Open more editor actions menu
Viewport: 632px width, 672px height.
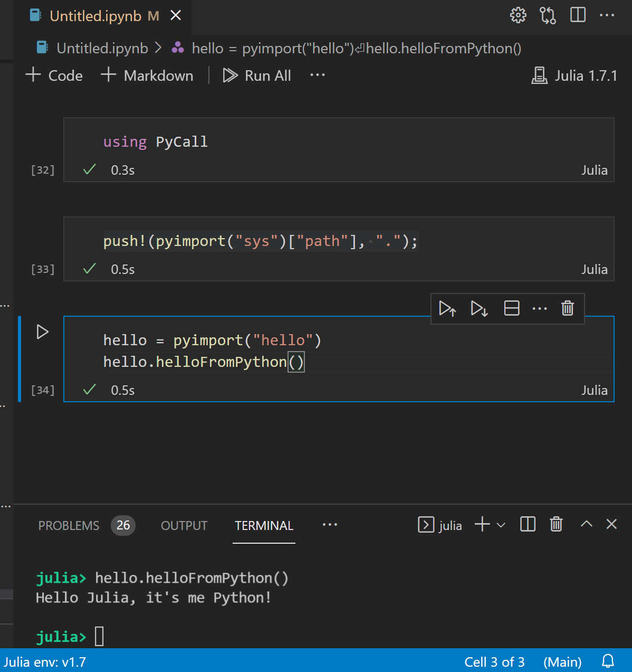tap(607, 15)
